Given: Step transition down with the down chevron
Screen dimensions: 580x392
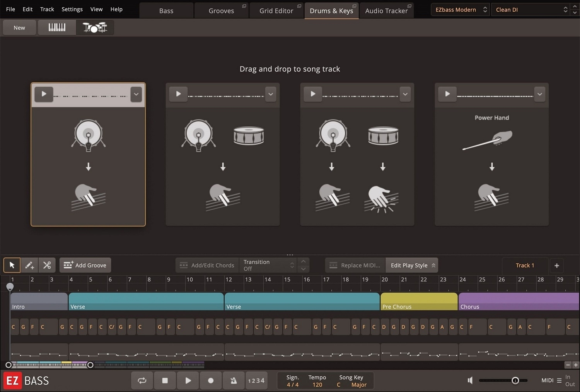Looking at the screenshot, I should [304, 269].
